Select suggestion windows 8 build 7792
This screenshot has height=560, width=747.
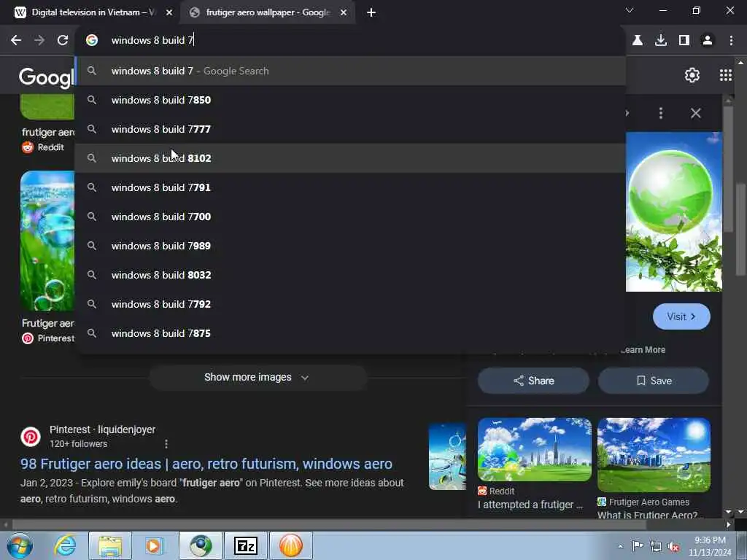point(350,304)
